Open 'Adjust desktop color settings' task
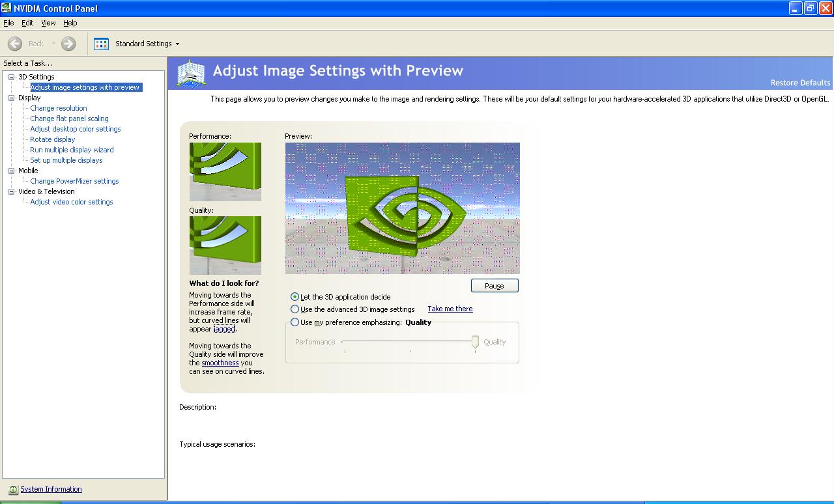The height and width of the screenshot is (504, 834). tap(76, 129)
